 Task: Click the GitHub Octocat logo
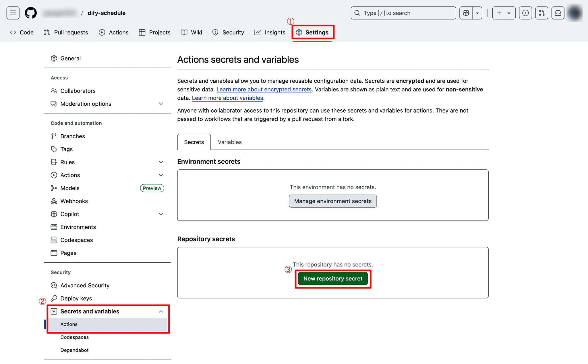[31, 13]
